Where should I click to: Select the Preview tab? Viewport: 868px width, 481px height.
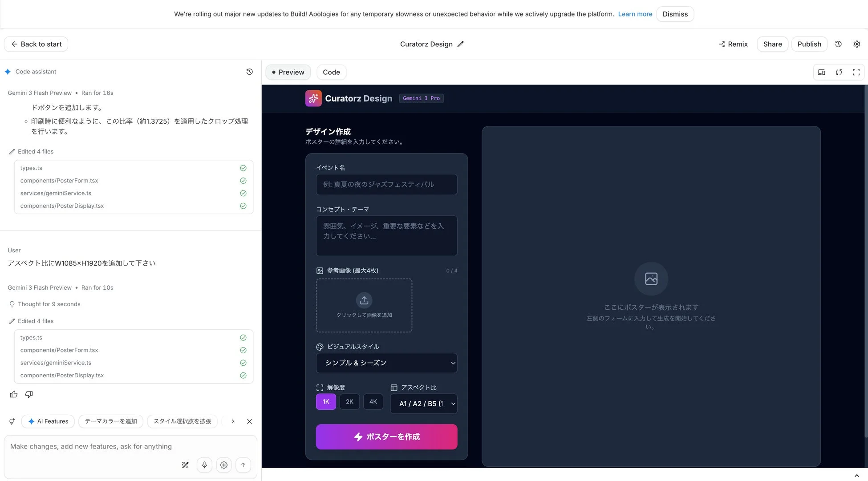(288, 72)
